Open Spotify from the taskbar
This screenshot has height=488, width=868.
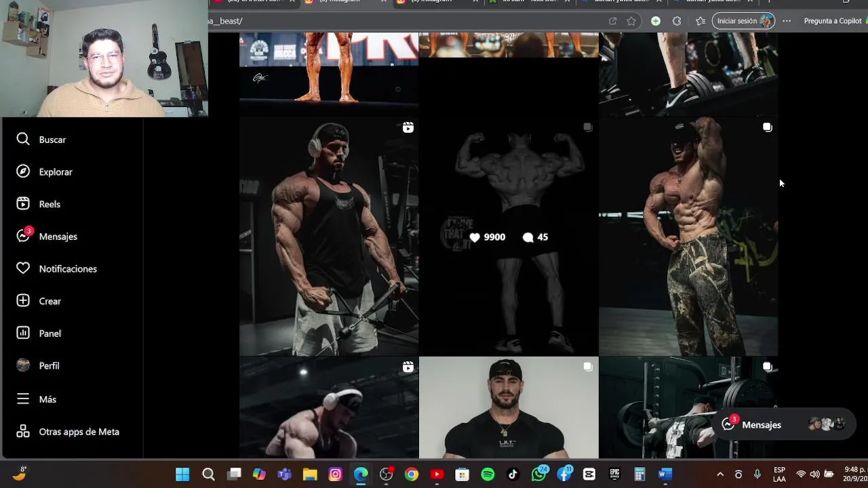tap(488, 474)
